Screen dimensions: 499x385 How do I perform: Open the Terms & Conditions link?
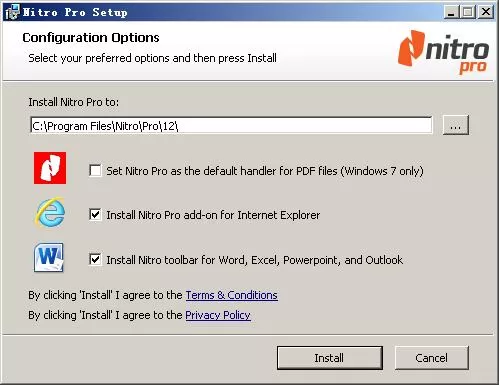(x=232, y=295)
